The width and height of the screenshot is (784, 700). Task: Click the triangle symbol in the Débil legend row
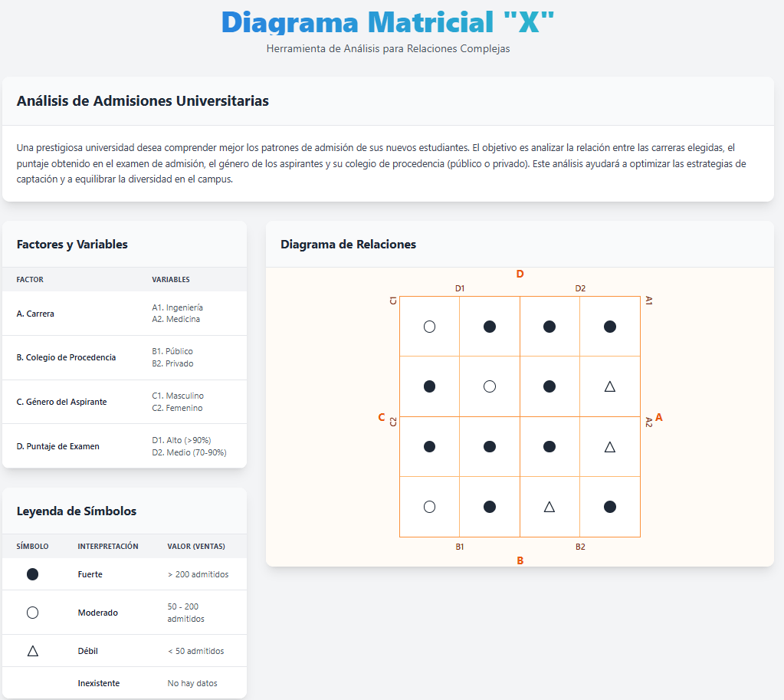pyautogui.click(x=32, y=651)
